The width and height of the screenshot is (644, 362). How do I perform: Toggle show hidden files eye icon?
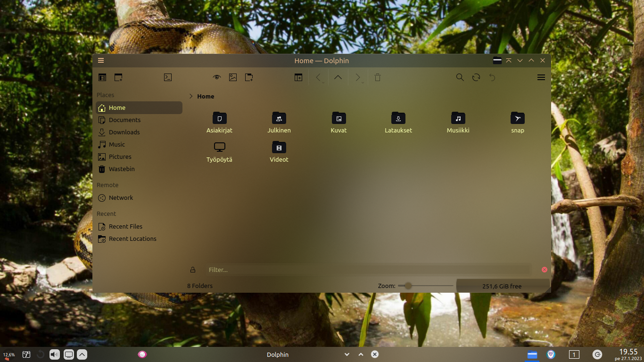point(217,77)
